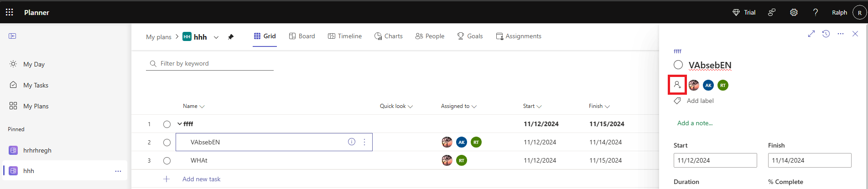868x189 pixels.
Task: Click My plans breadcrumb link
Action: point(159,37)
